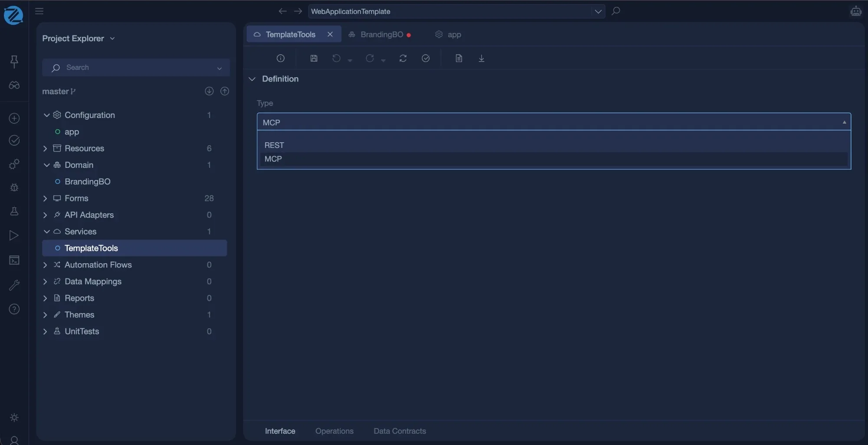Select BrandingBO in the project tree
This screenshot has width=868, height=445.
(x=87, y=182)
